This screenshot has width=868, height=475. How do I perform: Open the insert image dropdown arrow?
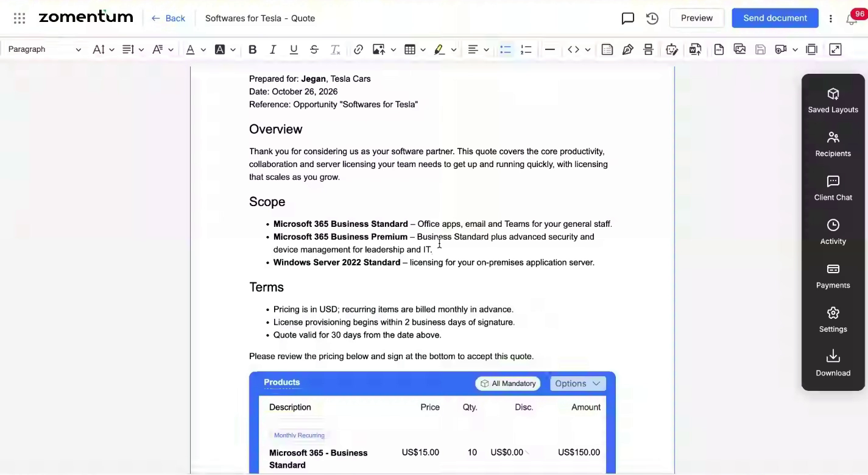tap(393, 49)
